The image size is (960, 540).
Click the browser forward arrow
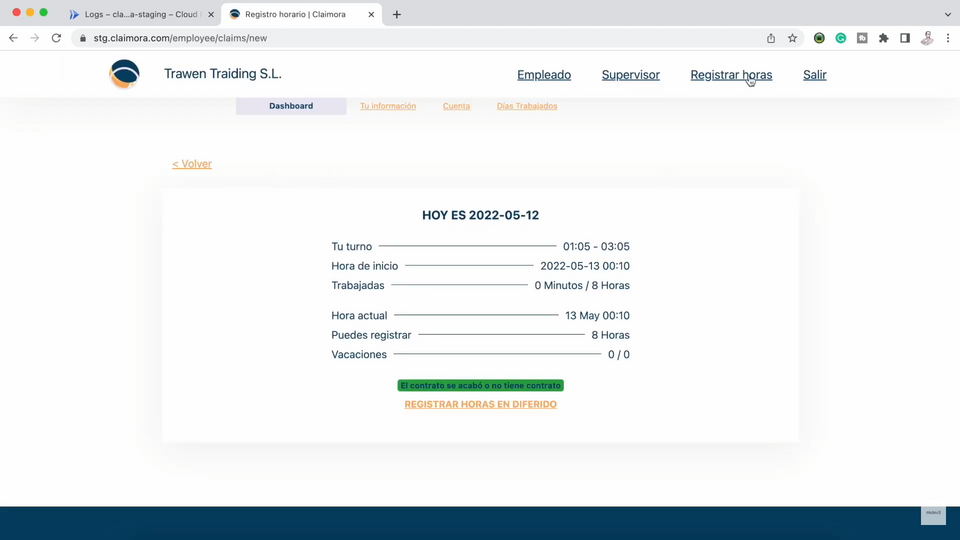pos(35,38)
